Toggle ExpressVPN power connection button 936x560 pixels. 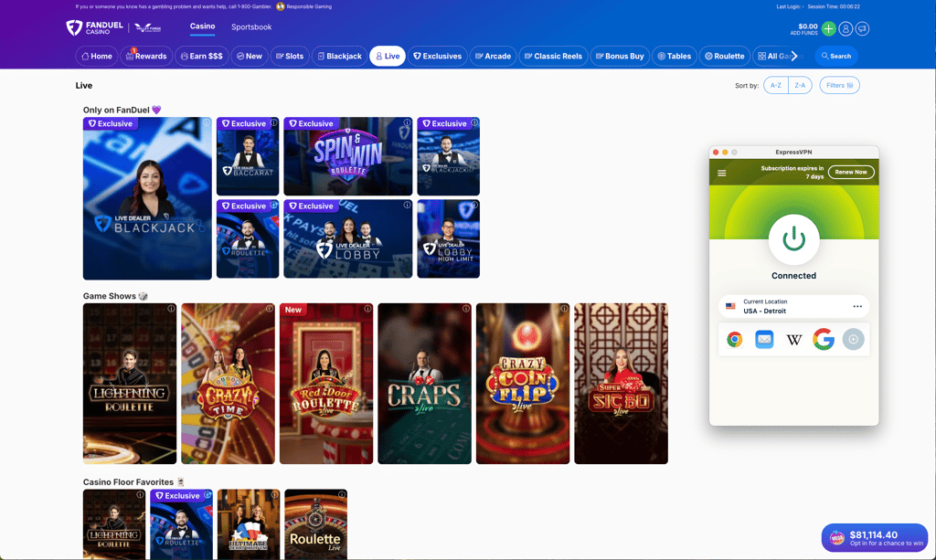794,239
